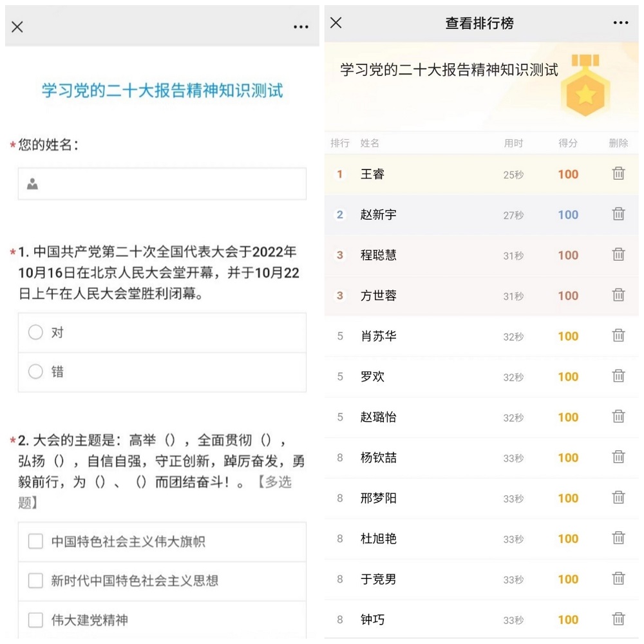The height and width of the screenshot is (644, 644).
Task: Click the 得分 column header
Action: (x=567, y=143)
